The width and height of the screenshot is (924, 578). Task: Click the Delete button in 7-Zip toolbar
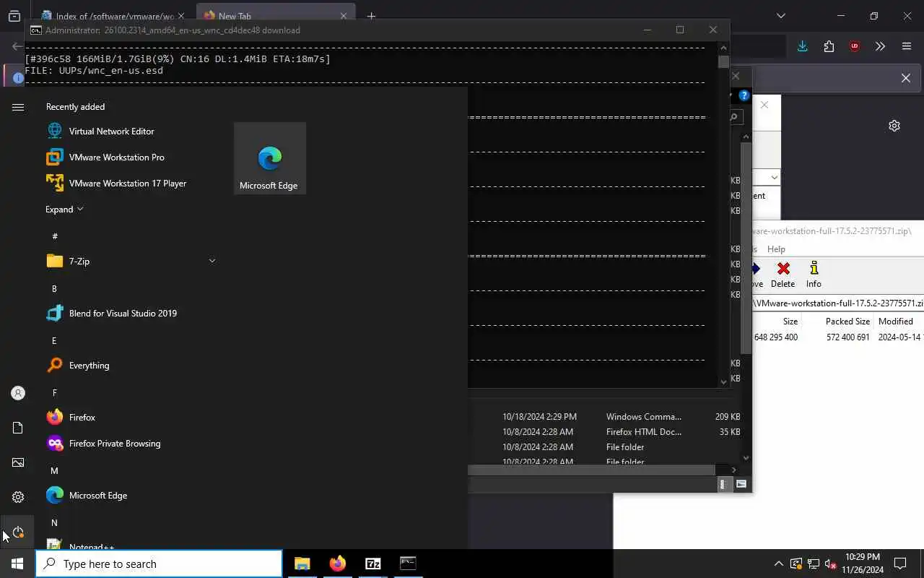click(783, 275)
